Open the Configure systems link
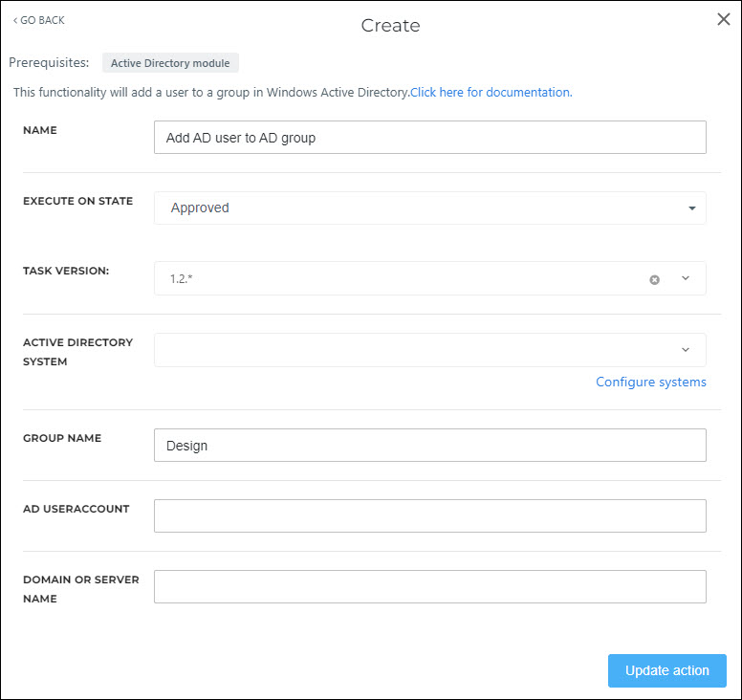The height and width of the screenshot is (700, 742). 650,382
